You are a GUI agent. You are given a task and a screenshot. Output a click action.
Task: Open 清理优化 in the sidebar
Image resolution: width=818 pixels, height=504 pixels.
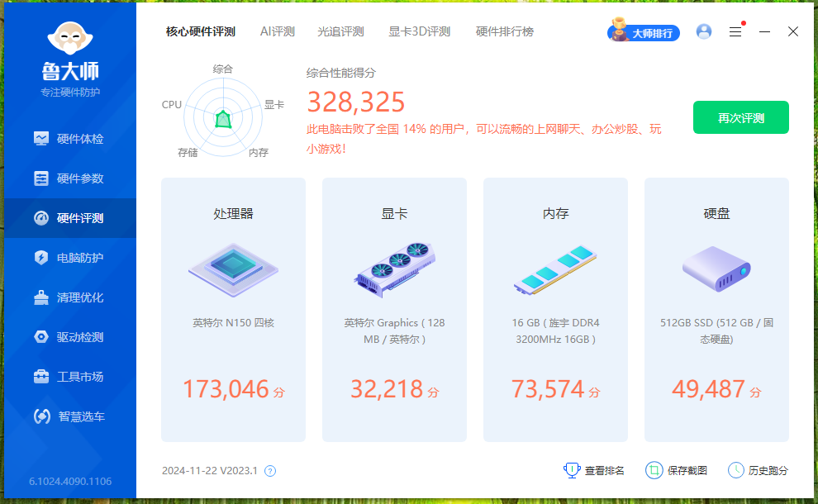click(70, 297)
